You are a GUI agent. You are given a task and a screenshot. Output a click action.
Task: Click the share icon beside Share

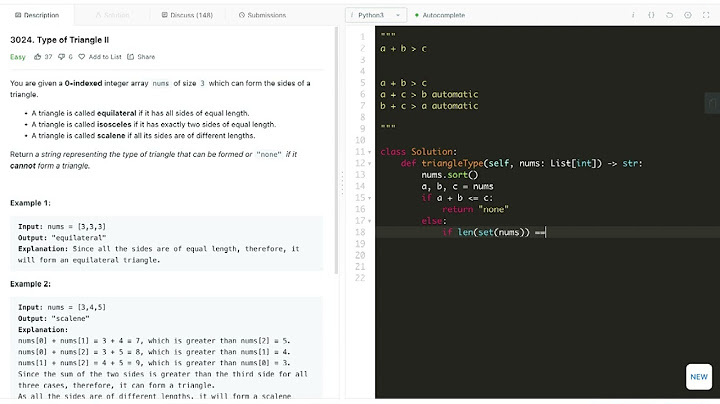coord(130,57)
